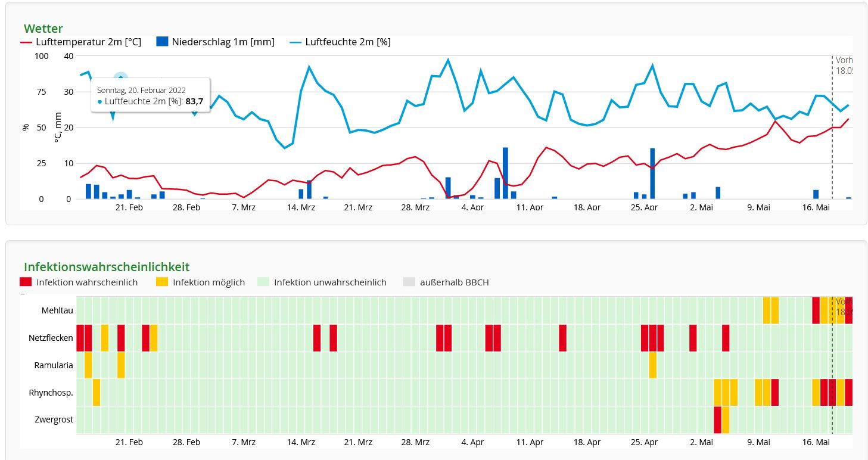Image resolution: width=868 pixels, height=460 pixels.
Task: Click the Infektion möglich legend text
Action: pos(209,282)
